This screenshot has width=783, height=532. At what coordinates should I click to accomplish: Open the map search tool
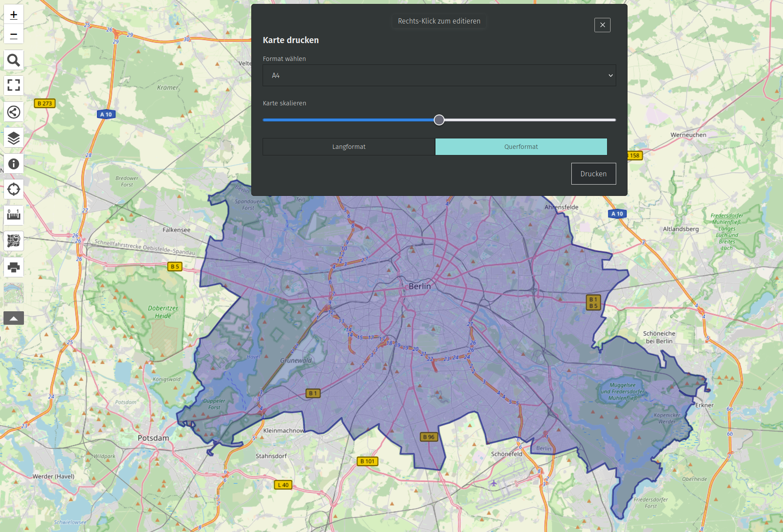[x=13, y=60]
